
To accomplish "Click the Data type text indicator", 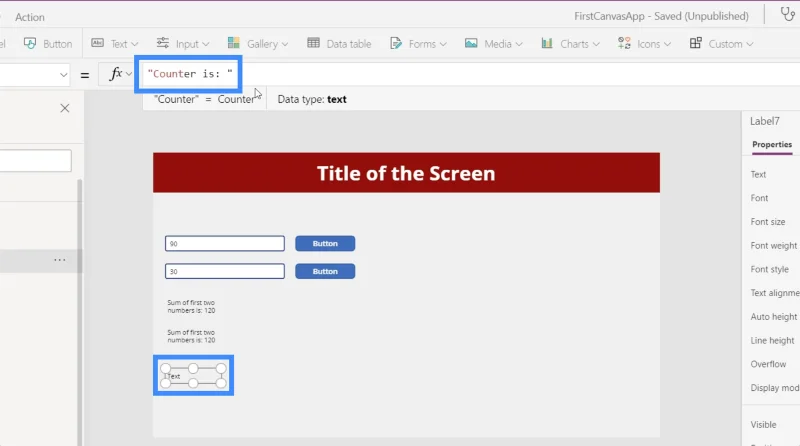I will pos(312,99).
